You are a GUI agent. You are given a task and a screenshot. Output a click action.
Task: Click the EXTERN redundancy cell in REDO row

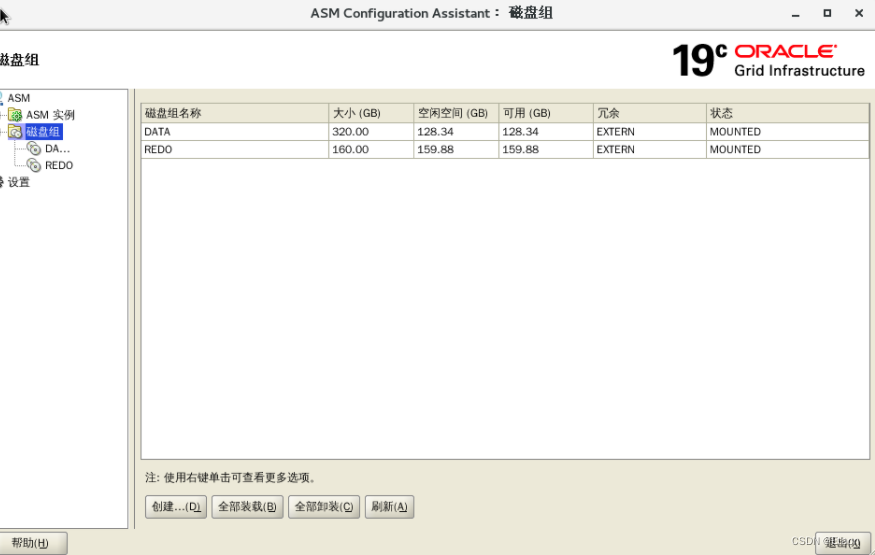(x=650, y=149)
